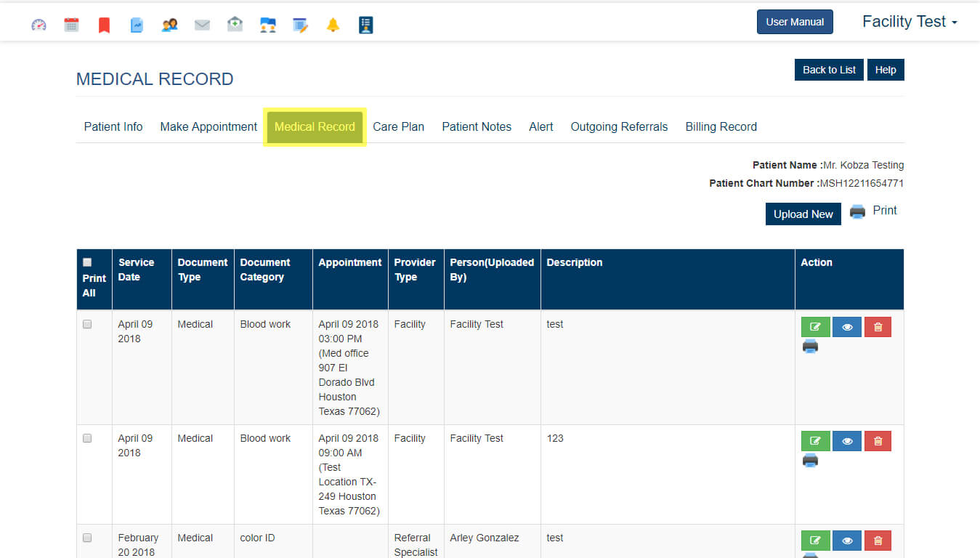980x558 pixels.
Task: Switch to the Care Plan tab
Action: [398, 126]
